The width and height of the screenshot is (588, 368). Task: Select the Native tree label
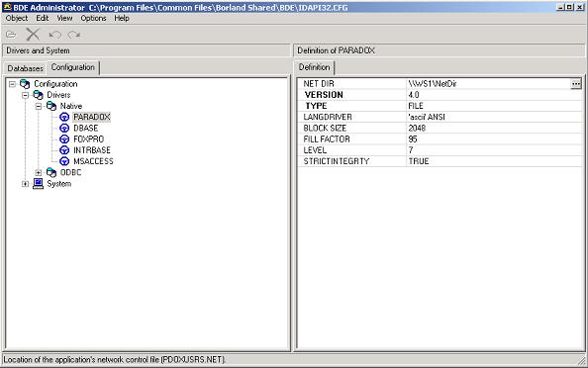point(71,106)
